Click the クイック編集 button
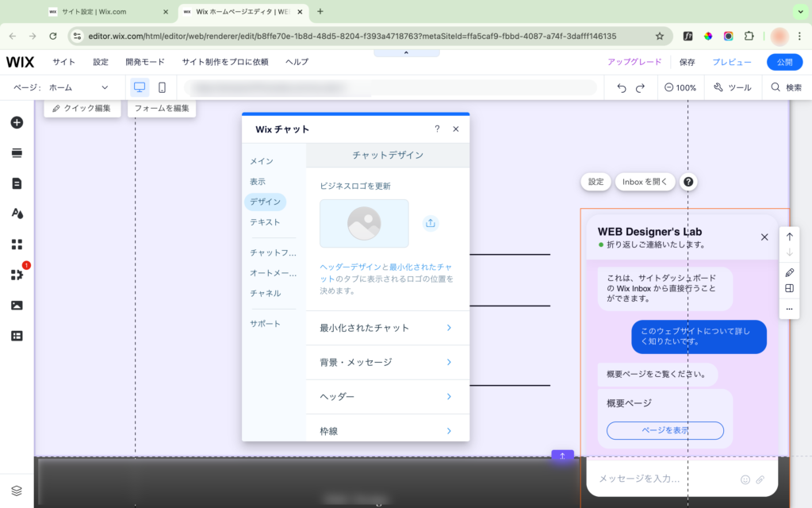 [82, 108]
